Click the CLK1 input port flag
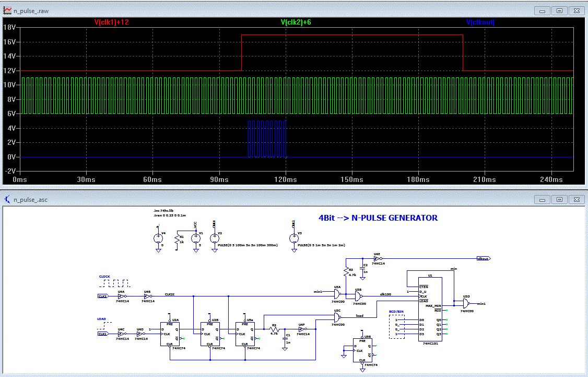 pos(103,334)
